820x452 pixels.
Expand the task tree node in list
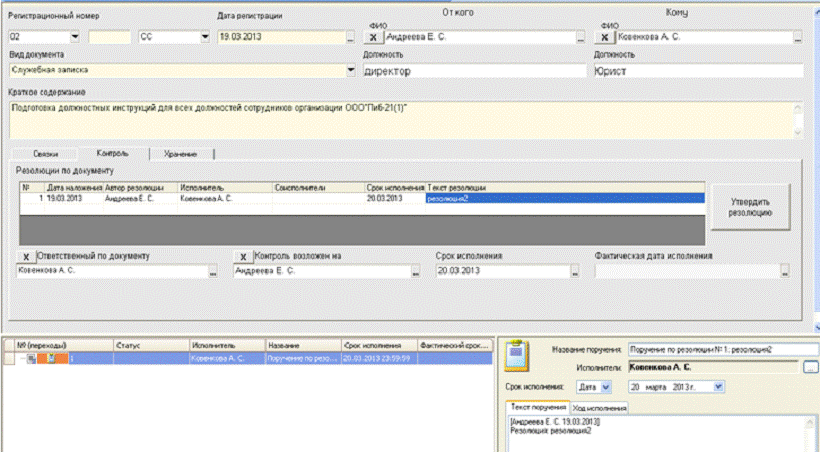[22, 358]
